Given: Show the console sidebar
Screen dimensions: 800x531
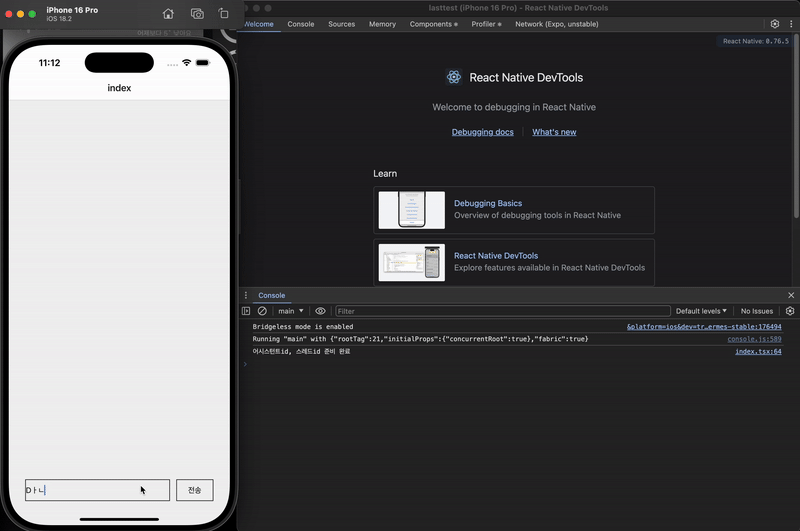Looking at the screenshot, I should 246,311.
